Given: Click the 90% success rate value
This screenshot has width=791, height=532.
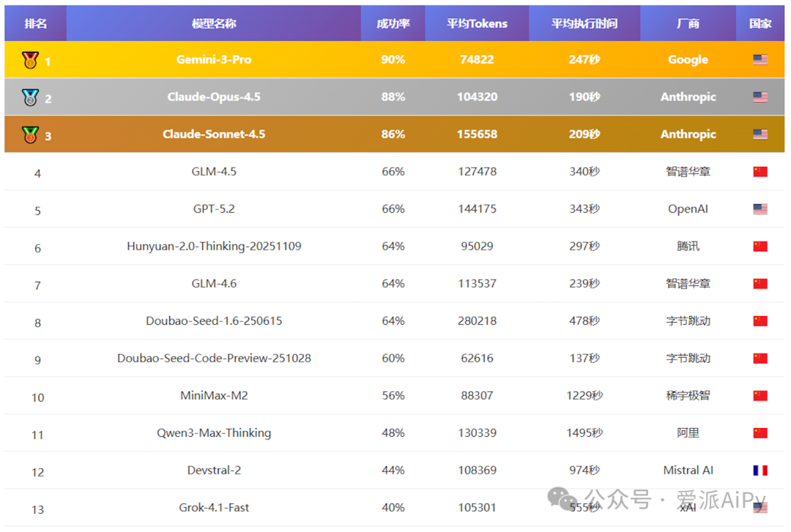Looking at the screenshot, I should pyautogui.click(x=393, y=59).
